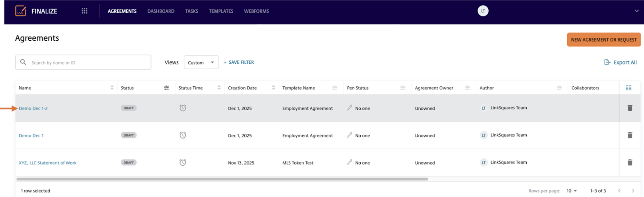Image resolution: width=644 pixels, height=197 pixels.
Task: Expand the top-right header chevron
Action: click(x=636, y=11)
